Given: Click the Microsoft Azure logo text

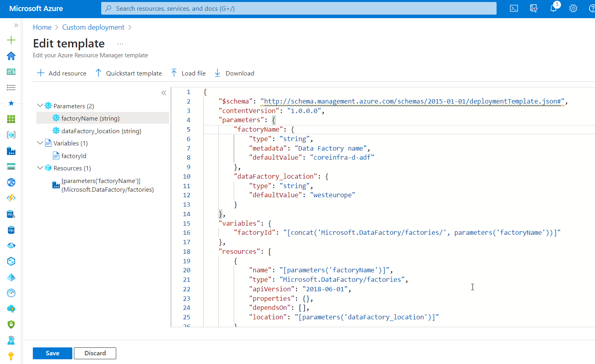Looking at the screenshot, I should pyautogui.click(x=36, y=8).
